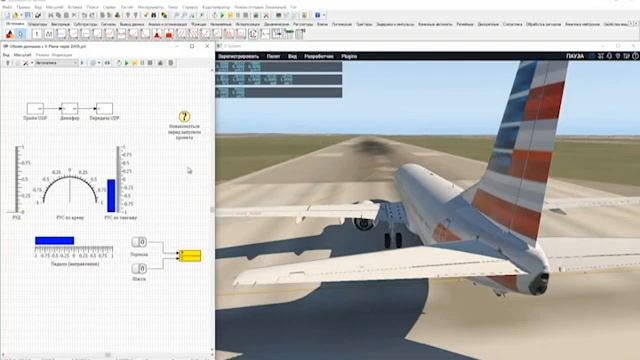Switch to the Вывод данных palette tab
Viewport: 640px width, 360px height.
[132, 24]
